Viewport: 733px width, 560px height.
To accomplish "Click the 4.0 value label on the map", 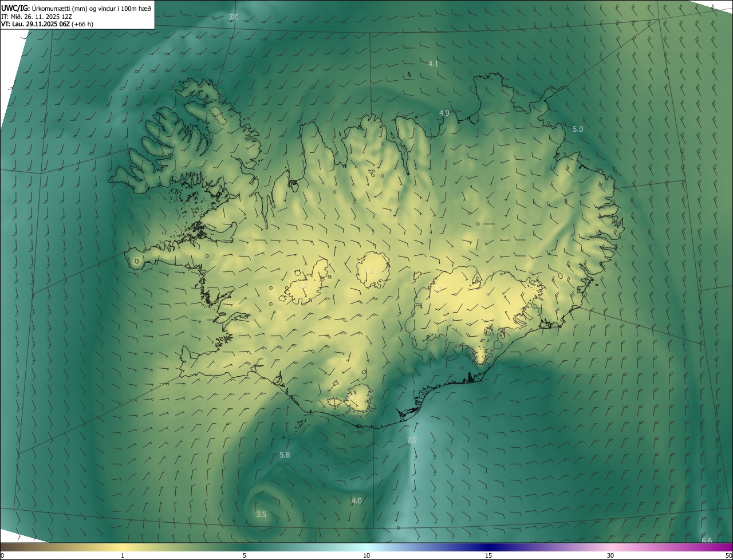I will point(356,501).
